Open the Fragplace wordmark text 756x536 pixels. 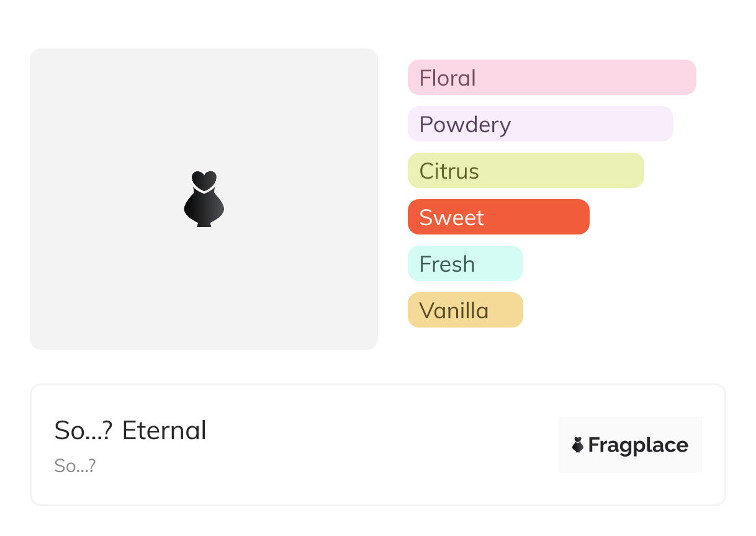point(638,445)
